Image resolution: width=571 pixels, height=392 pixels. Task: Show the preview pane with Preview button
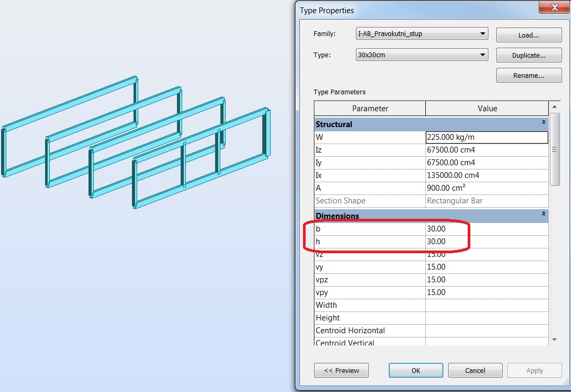(x=341, y=370)
